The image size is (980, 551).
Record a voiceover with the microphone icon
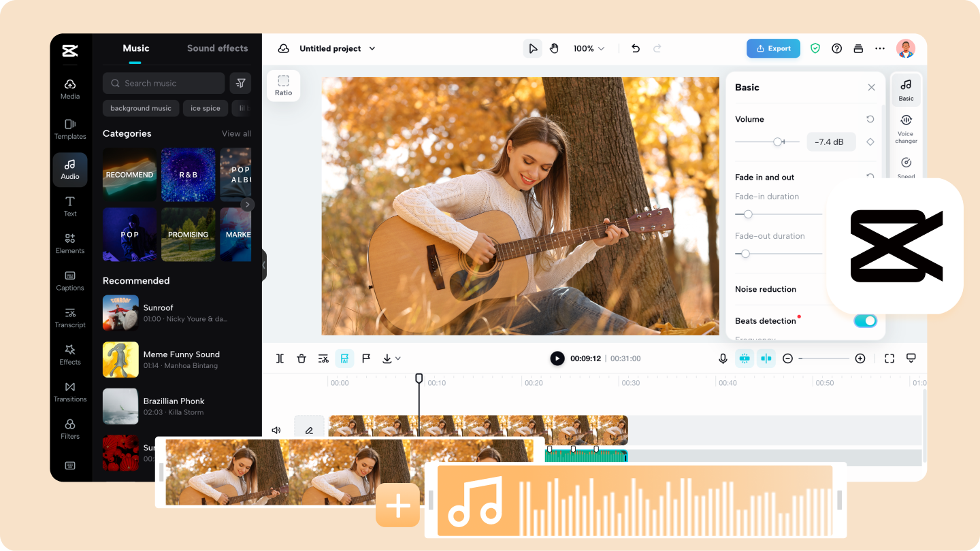pos(723,358)
